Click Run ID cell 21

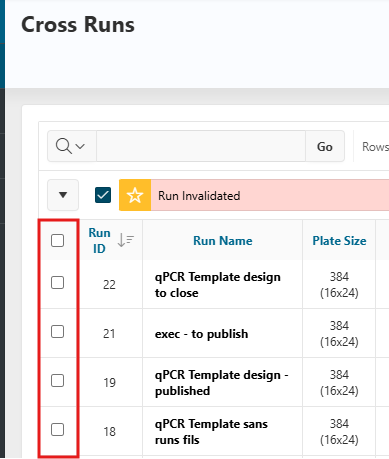(x=109, y=334)
